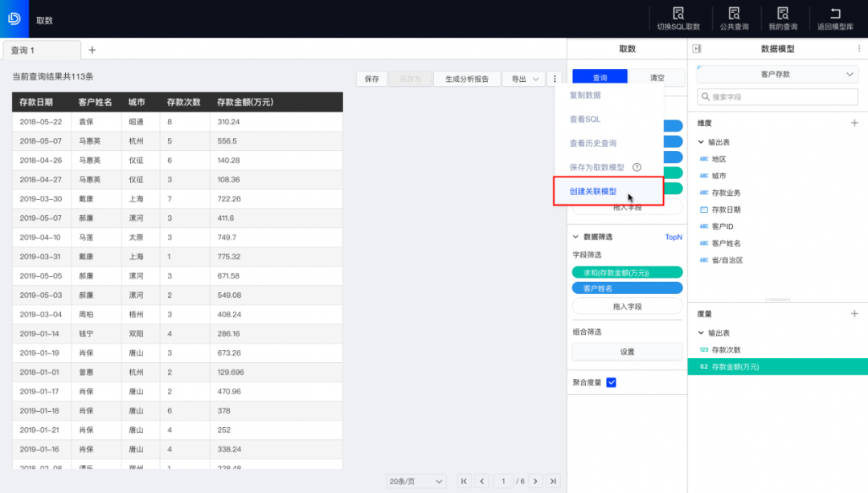The image size is (868, 493).
Task: Select 创建关联模型 menu item
Action: 593,192
